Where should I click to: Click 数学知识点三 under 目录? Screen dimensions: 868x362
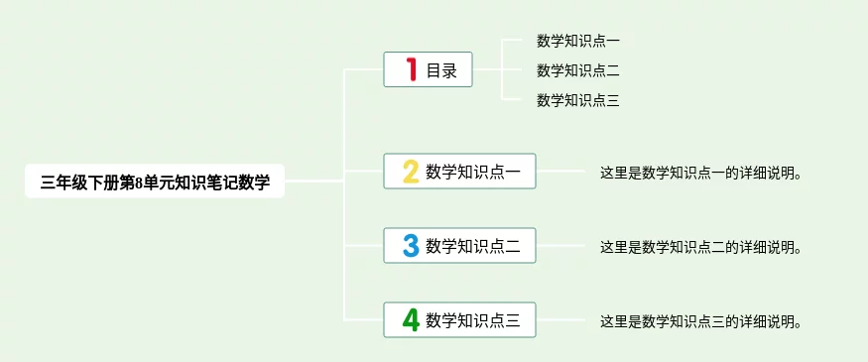click(578, 100)
